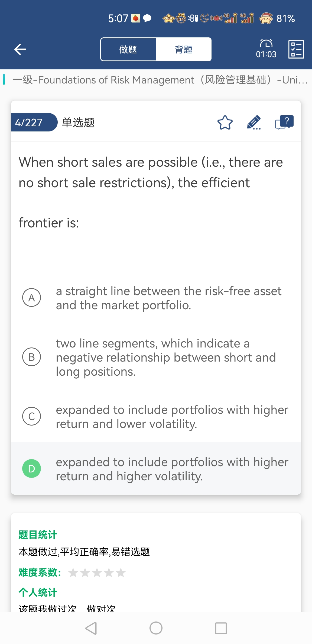The width and height of the screenshot is (312, 644).
Task: Tap the timer clock icon
Action: point(266,44)
